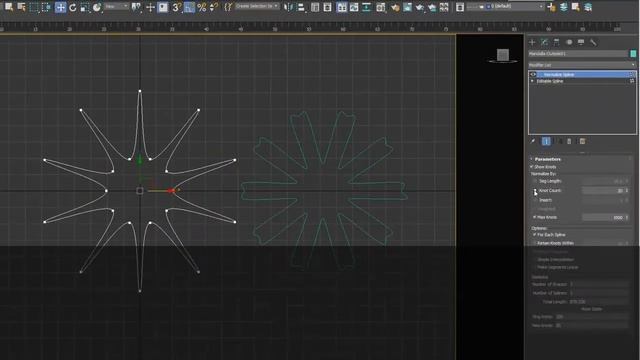Switch to the Create command panel tab

[532, 42]
